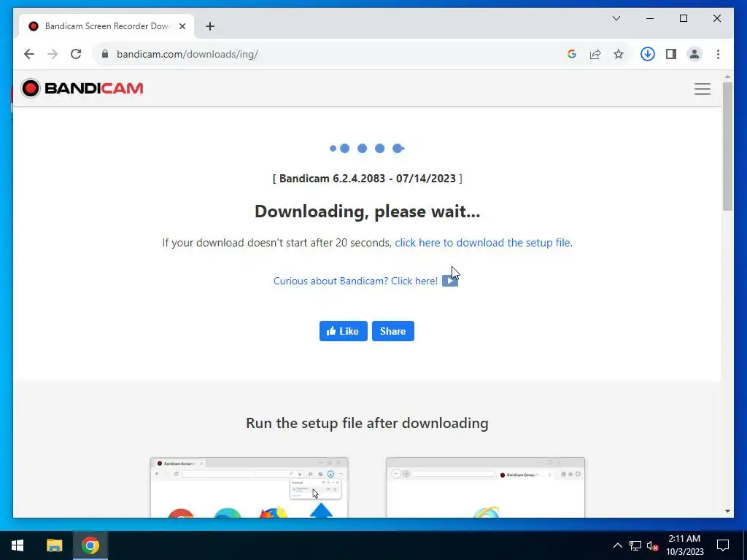
Task: Click the Chrome setup instructions thumbnail
Action: tap(249, 487)
